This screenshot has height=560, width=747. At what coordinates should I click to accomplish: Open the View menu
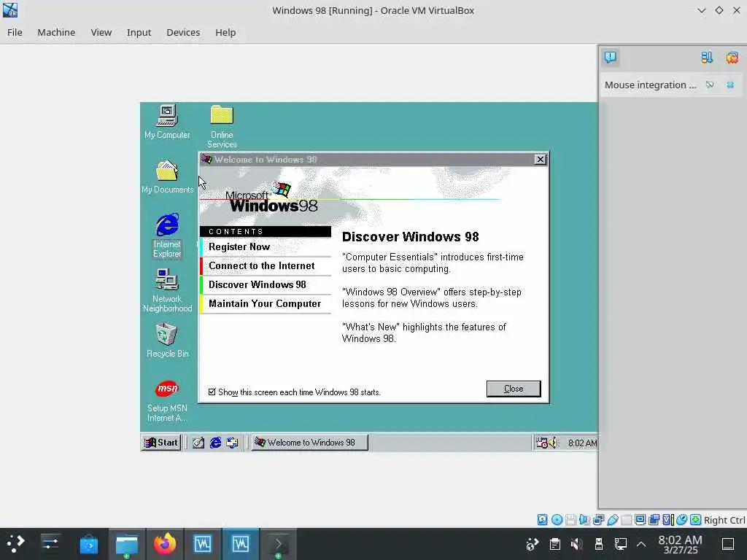101,32
